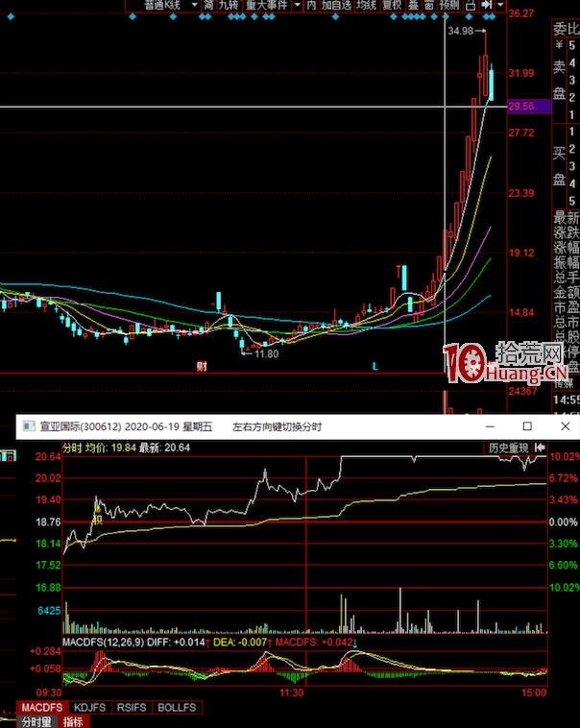Click the 10.02% upper limit label
The height and width of the screenshot is (728, 580).
tap(565, 456)
